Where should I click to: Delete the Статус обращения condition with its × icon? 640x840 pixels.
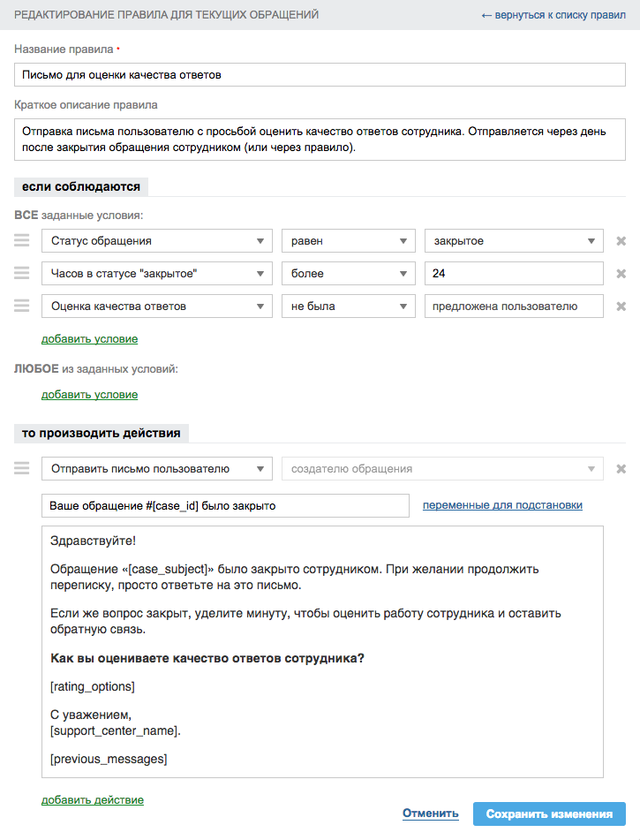(x=621, y=240)
